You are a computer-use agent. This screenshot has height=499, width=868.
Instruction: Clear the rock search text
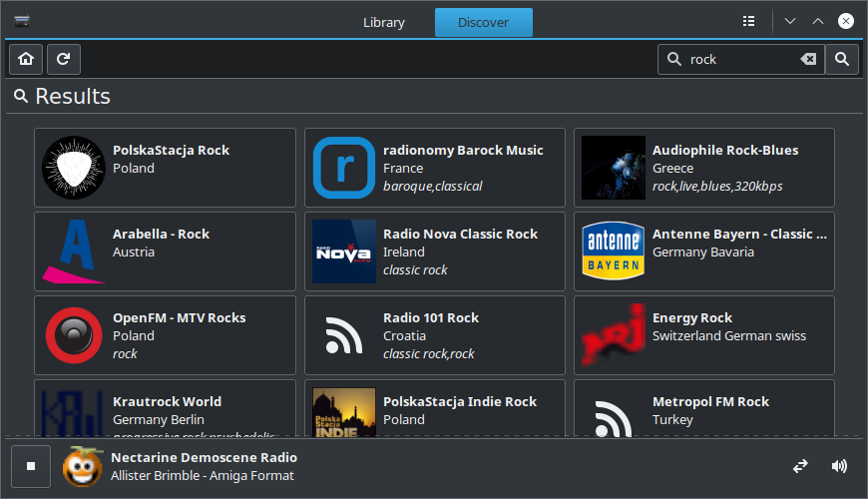pos(808,59)
